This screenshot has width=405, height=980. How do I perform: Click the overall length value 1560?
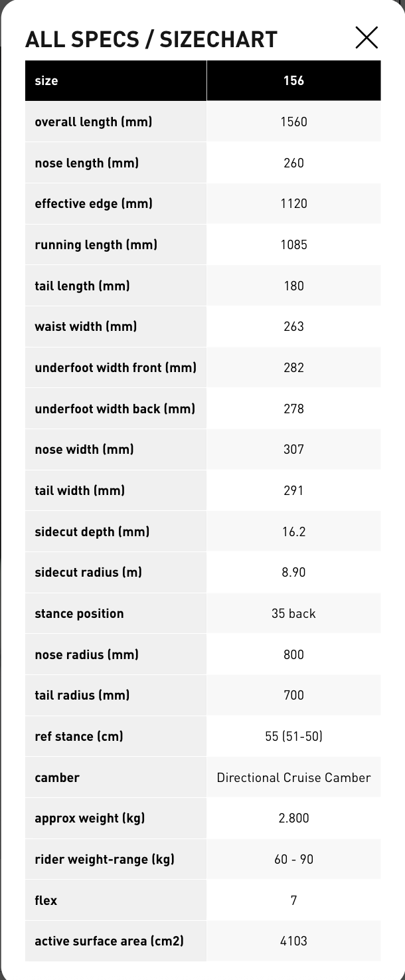(x=293, y=122)
